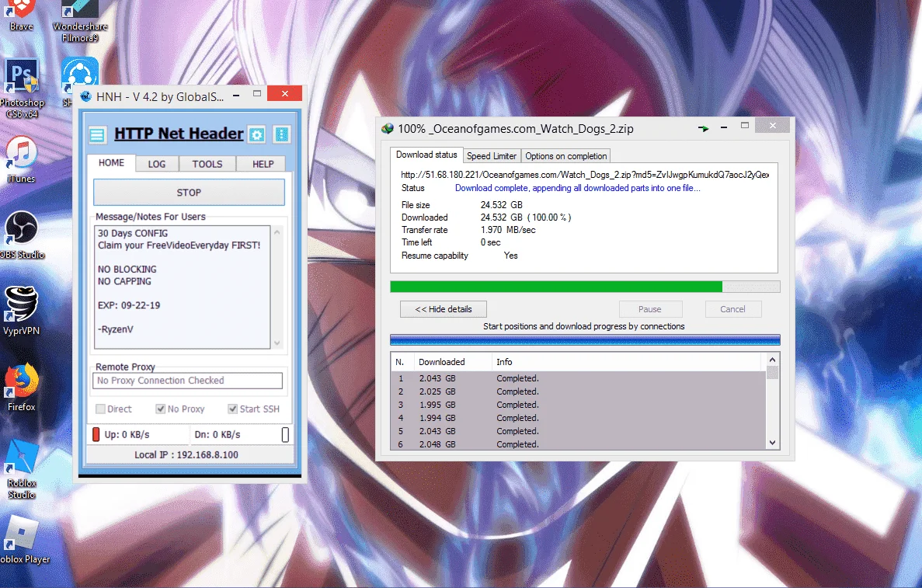Screen dimensions: 922x588
Task: Click the 'Download complete, appending' status text
Action: (x=577, y=188)
